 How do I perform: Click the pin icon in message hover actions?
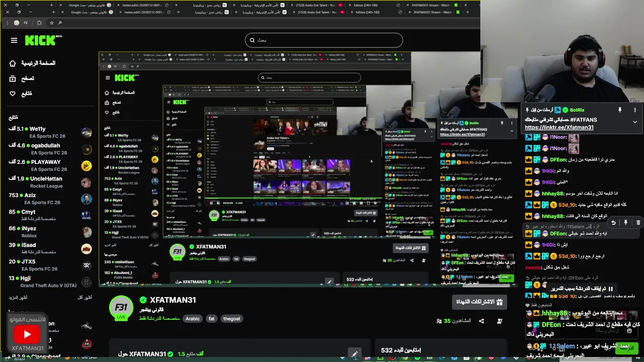(626, 222)
